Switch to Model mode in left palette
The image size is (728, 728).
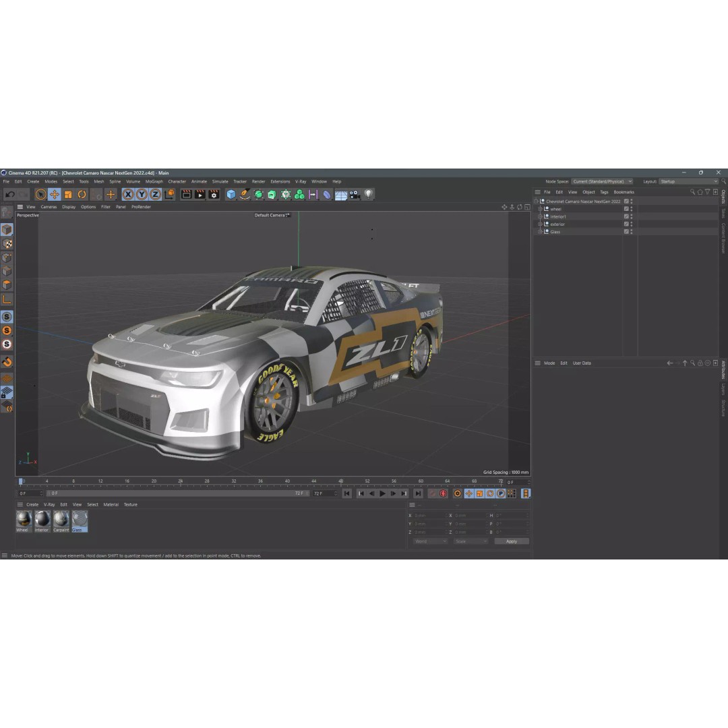point(7,229)
